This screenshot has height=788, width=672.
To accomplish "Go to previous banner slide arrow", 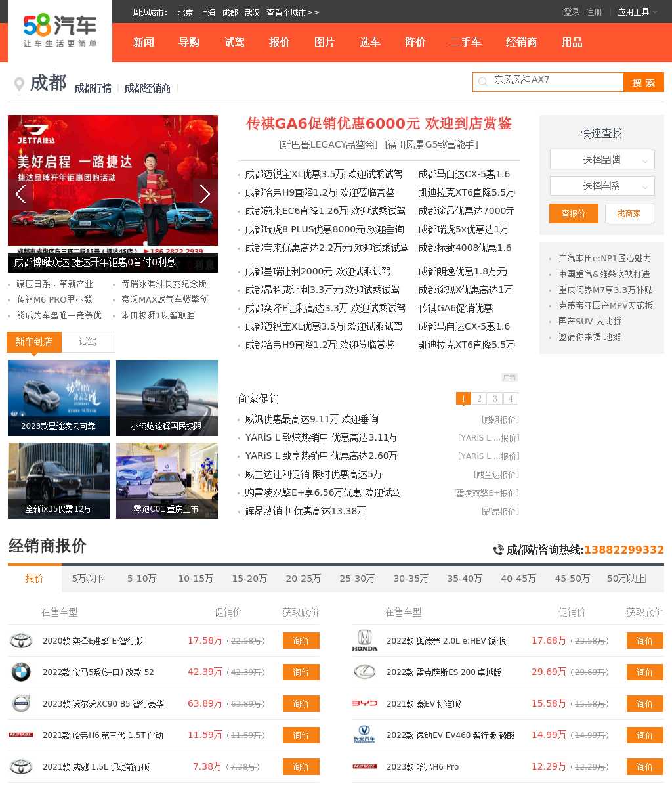I will tap(20, 194).
